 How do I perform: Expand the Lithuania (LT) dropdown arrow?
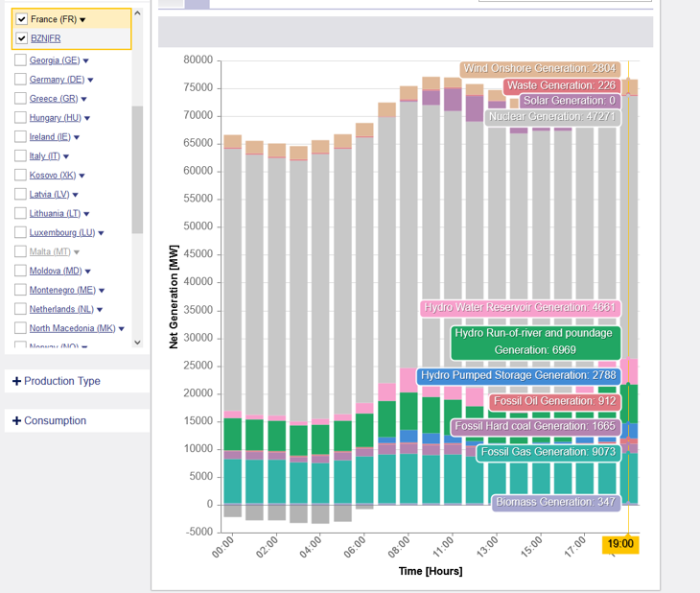[86, 214]
